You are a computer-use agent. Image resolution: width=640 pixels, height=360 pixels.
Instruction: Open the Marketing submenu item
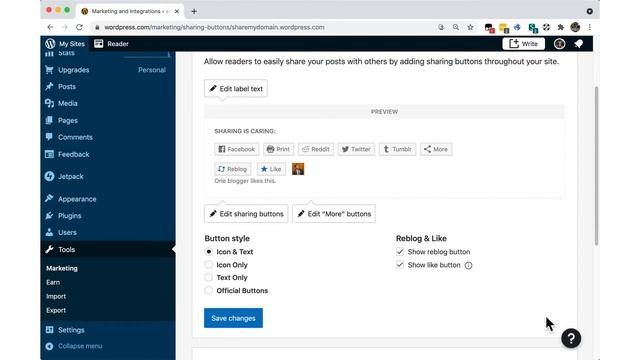(x=62, y=268)
